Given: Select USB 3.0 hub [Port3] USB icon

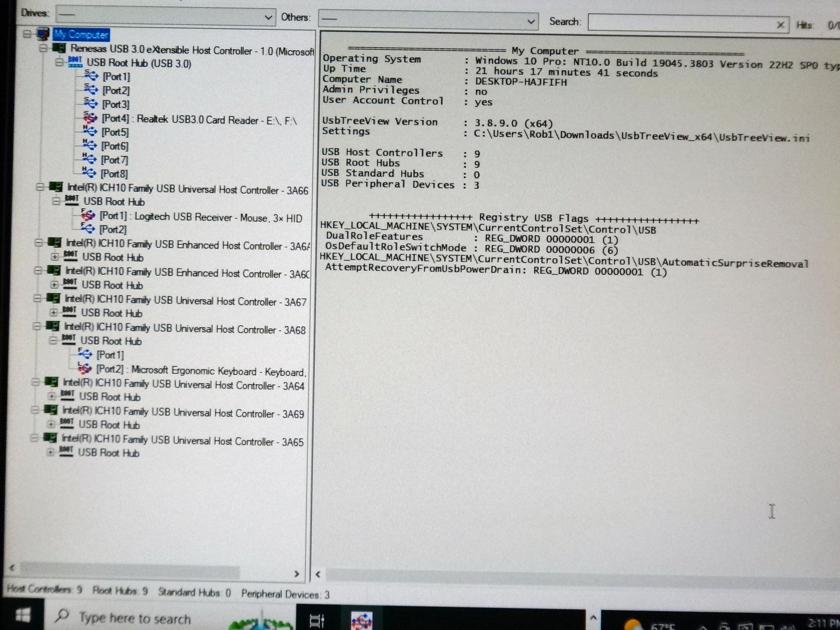Looking at the screenshot, I should point(90,103).
